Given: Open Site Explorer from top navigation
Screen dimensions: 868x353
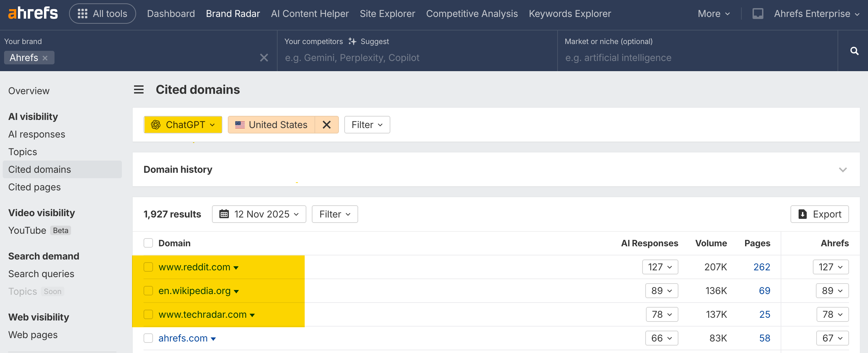Looking at the screenshot, I should (x=387, y=14).
